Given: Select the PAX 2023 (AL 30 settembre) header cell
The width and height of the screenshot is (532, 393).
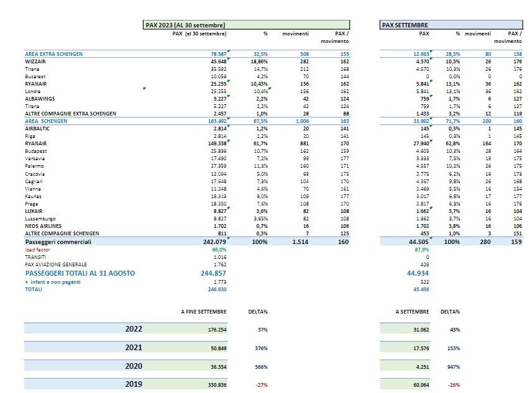Looking at the screenshot, I should 185,25.
